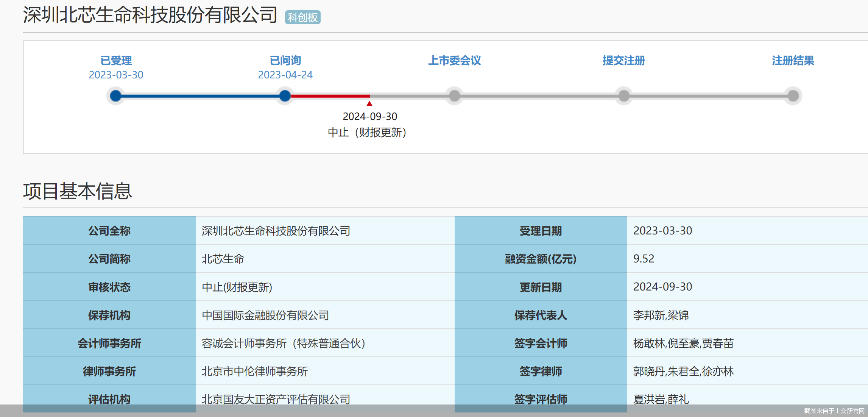Click the 杨敢林,倪至豪,贾春苗 cell

click(x=747, y=343)
